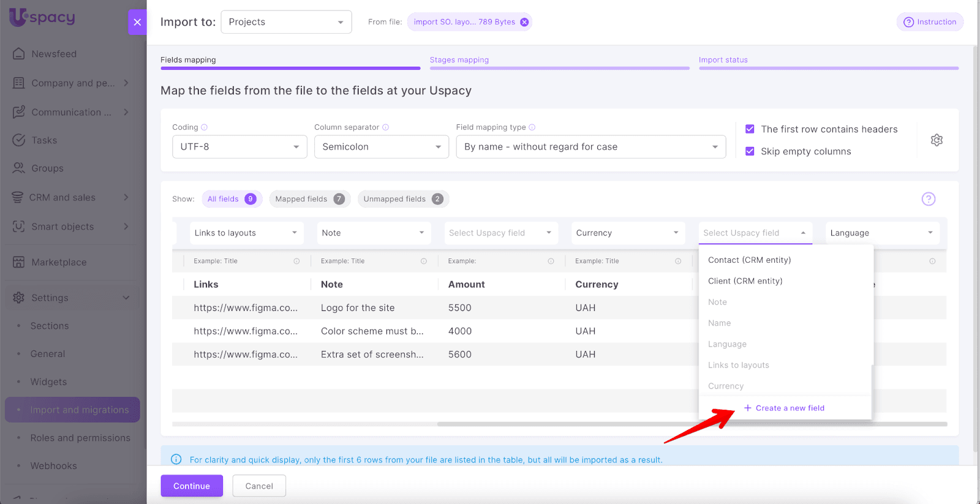The width and height of the screenshot is (980, 504).
Task: Uncheck The first row contains headers
Action: coord(750,129)
